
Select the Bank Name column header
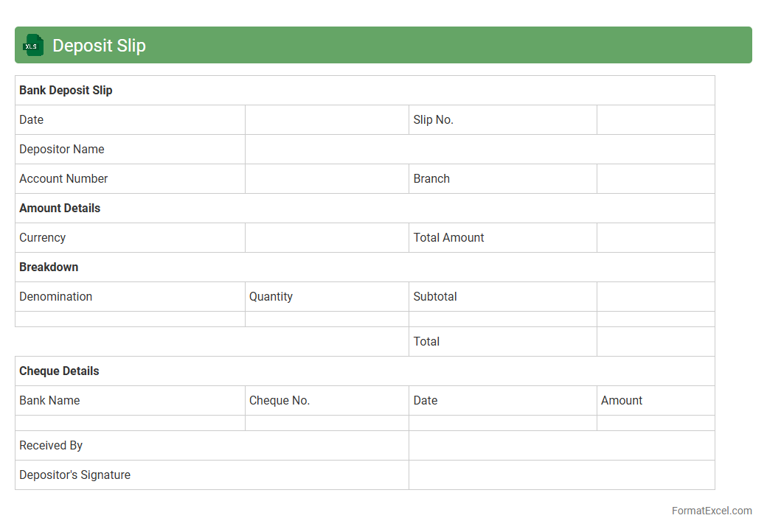49,401
